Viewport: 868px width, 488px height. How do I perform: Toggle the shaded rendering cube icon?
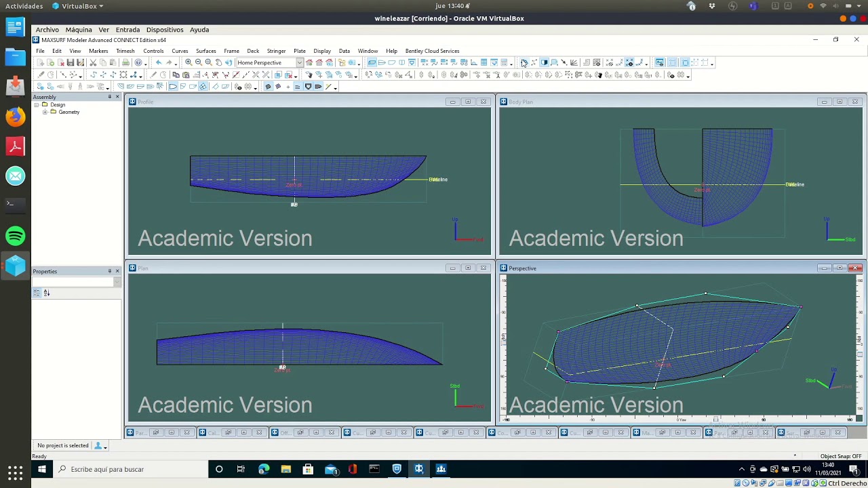coord(545,62)
